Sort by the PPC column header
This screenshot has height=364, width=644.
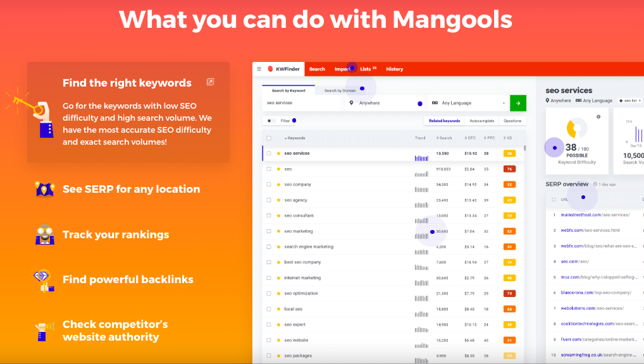click(x=489, y=138)
